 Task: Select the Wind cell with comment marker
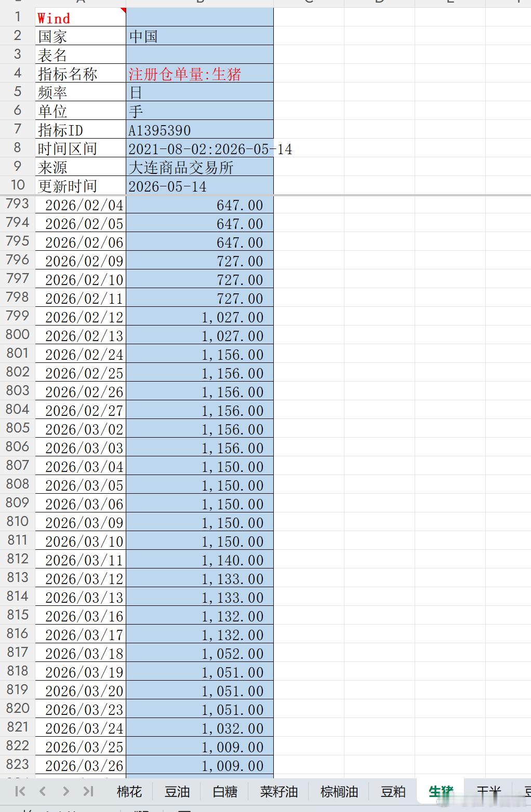81,17
